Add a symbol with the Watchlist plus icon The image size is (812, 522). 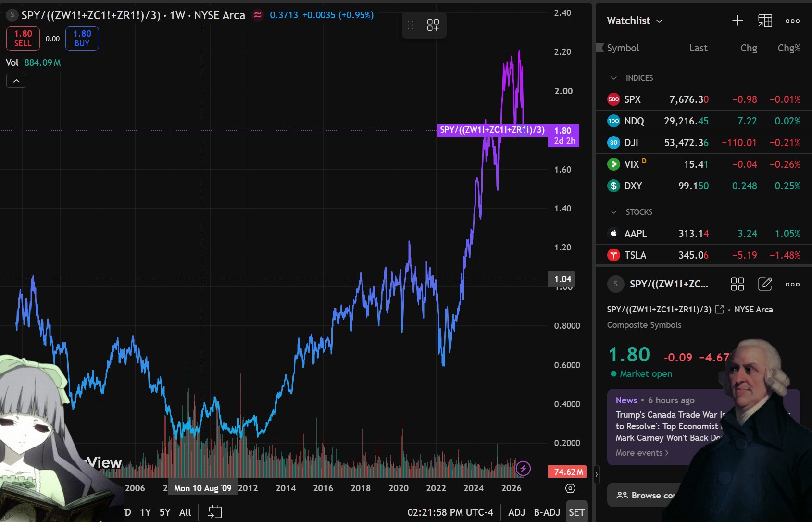(737, 21)
